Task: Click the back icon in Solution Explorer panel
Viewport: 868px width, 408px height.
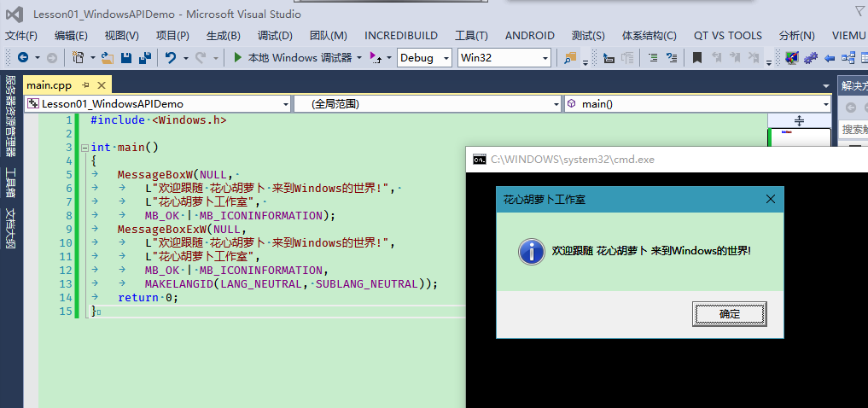Action: (x=851, y=108)
